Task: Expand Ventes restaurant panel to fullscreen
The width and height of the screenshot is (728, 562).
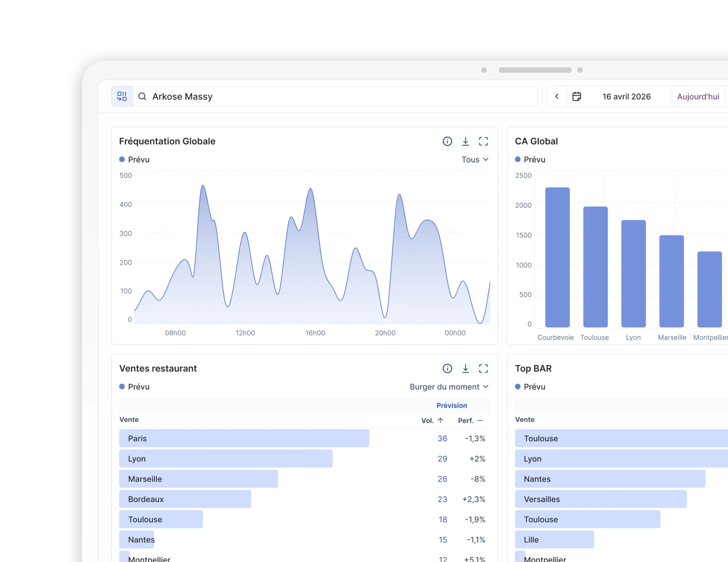Action: [x=483, y=368]
